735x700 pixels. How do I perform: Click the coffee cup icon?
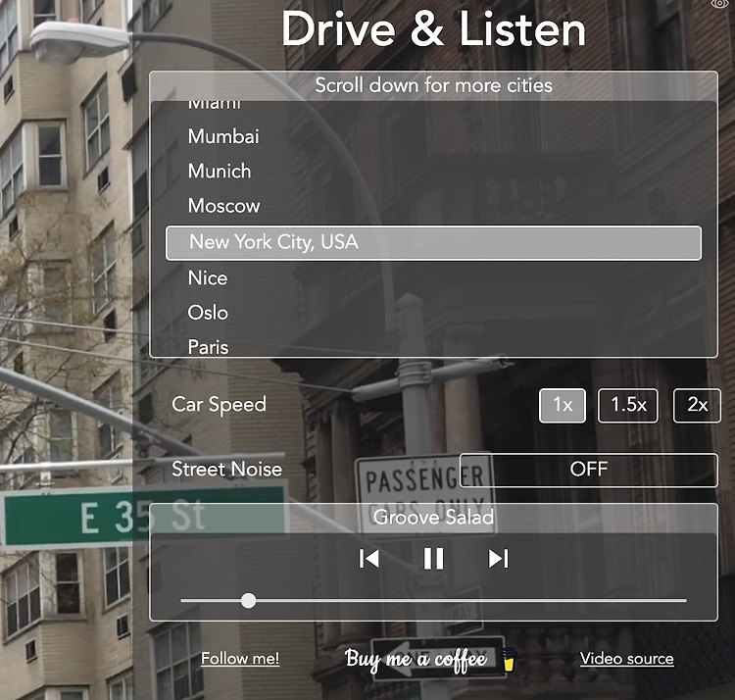tap(509, 659)
